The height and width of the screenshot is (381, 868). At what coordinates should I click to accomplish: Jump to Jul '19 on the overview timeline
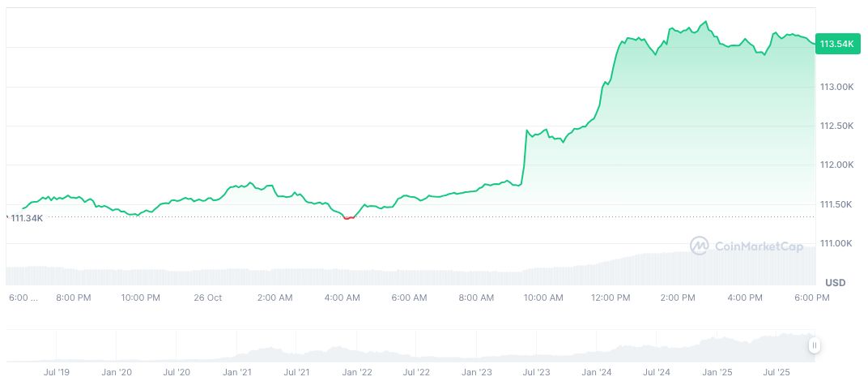pos(56,372)
